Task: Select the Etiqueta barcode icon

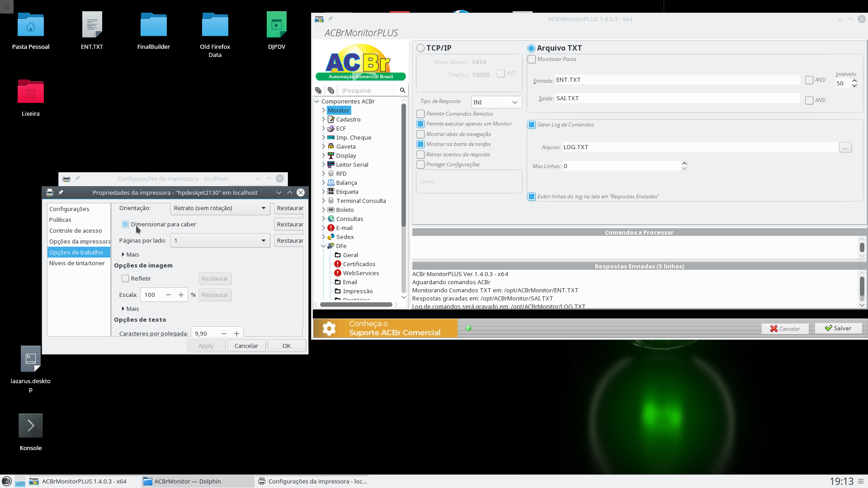Action: click(x=331, y=192)
